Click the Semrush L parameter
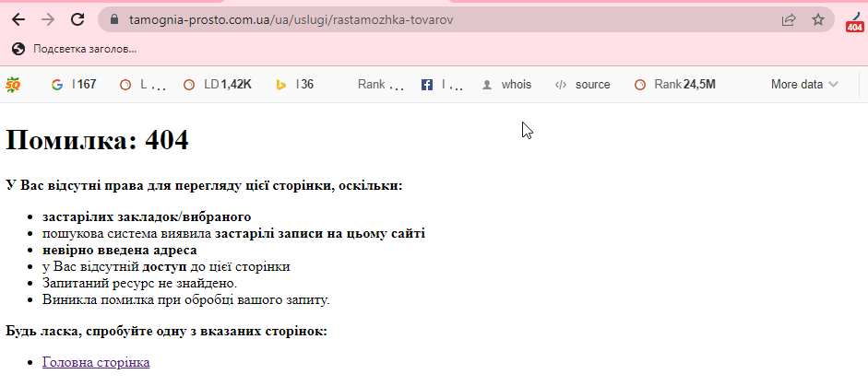The image size is (868, 386). (143, 85)
